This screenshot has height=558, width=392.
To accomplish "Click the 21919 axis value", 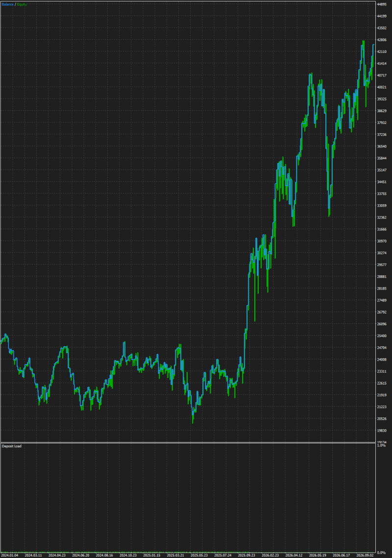I will point(382,395).
